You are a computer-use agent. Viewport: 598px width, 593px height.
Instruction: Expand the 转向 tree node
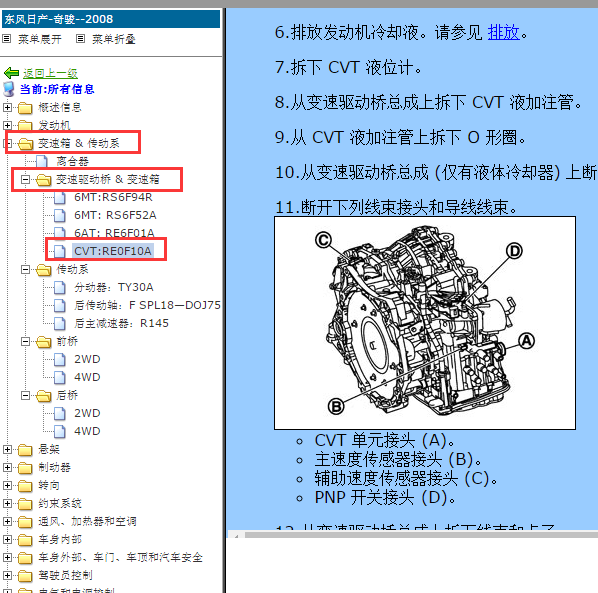7,485
